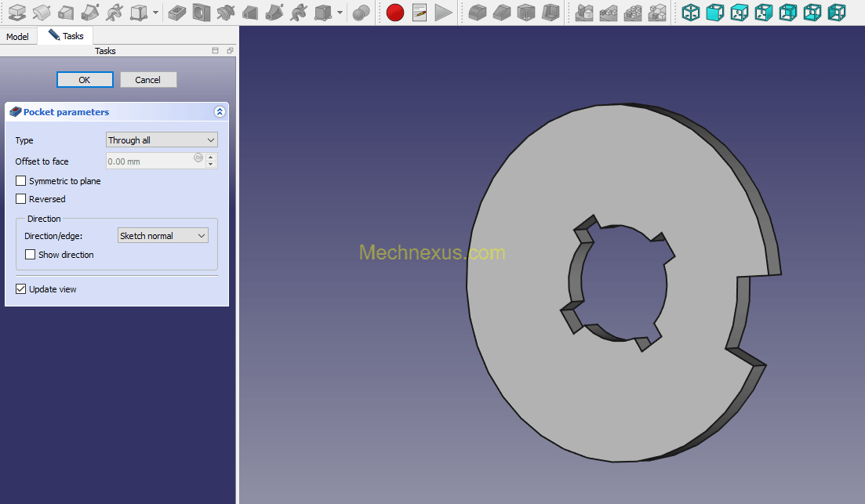865x504 pixels.
Task: Switch to the Model tab
Action: pos(17,37)
